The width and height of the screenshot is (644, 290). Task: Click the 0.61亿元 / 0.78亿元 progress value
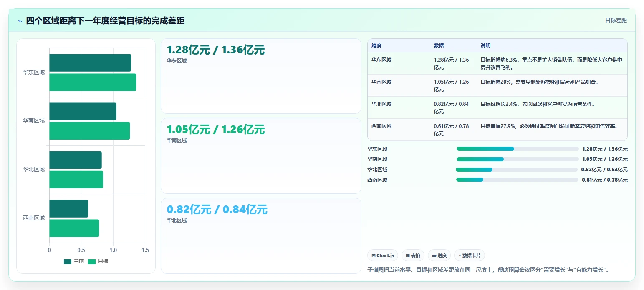click(x=605, y=180)
